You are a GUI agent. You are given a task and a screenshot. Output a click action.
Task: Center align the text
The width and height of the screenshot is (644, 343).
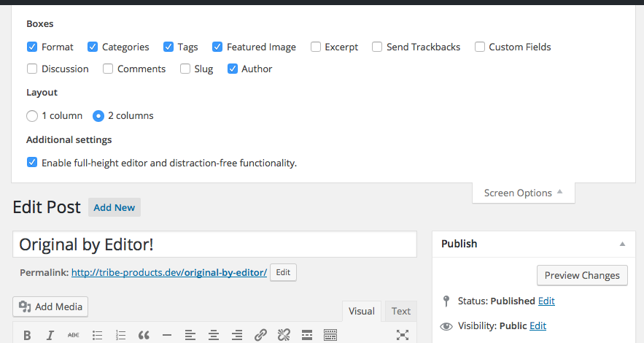pos(214,335)
